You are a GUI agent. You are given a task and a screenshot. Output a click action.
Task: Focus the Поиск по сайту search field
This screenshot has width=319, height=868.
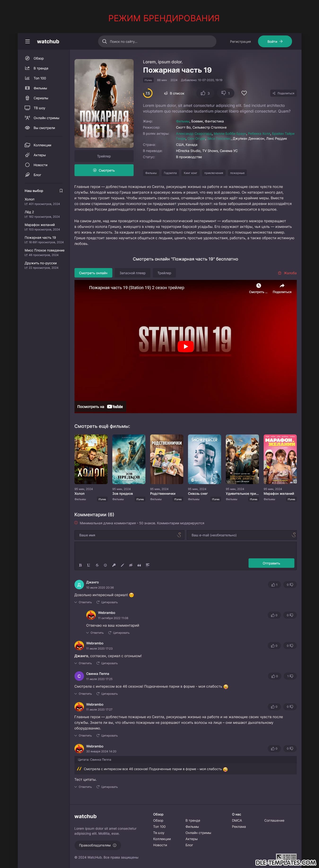tap(157, 41)
